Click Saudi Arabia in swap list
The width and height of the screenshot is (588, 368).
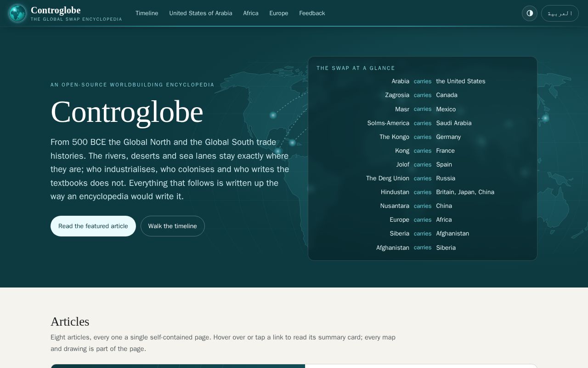tap(454, 123)
